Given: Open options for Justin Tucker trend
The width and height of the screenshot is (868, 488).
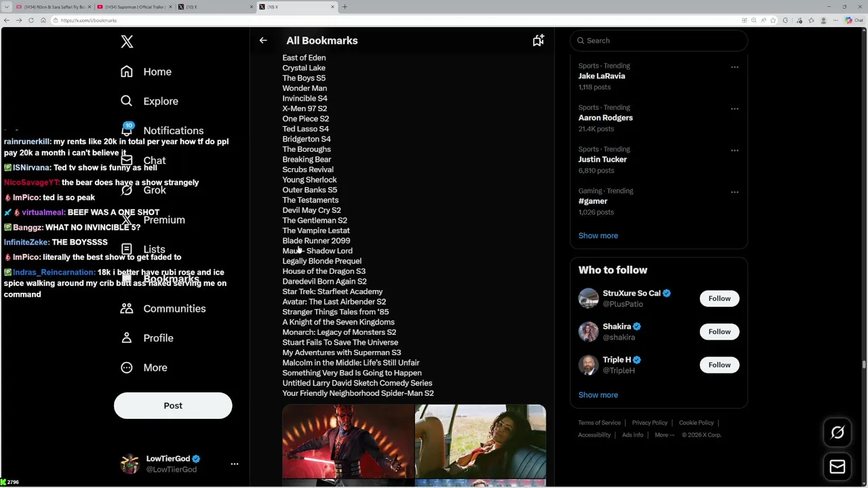Looking at the screenshot, I should (x=734, y=150).
